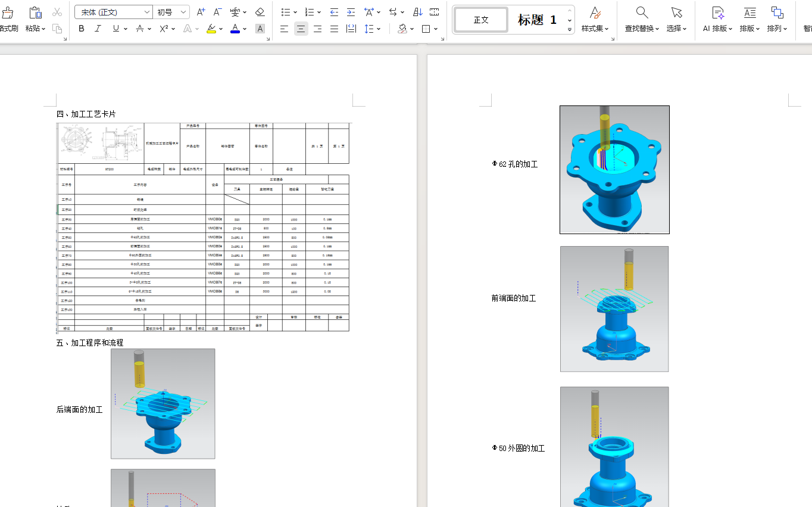Open the borders dropdown arrow

[x=436, y=29]
